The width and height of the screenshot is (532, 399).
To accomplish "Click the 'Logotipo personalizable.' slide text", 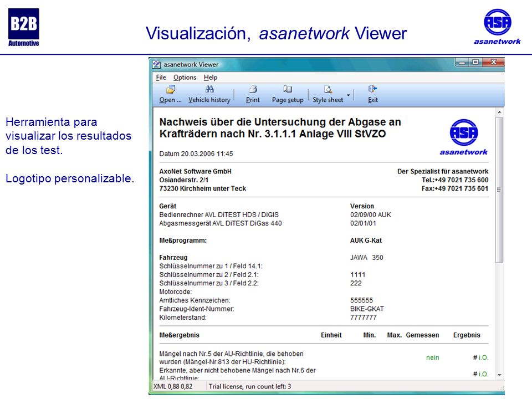I will (70, 178).
